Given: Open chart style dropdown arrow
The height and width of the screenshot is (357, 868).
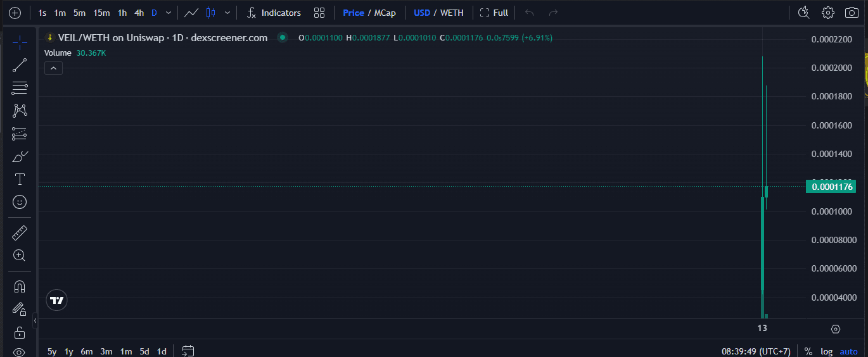Looking at the screenshot, I should (x=227, y=13).
